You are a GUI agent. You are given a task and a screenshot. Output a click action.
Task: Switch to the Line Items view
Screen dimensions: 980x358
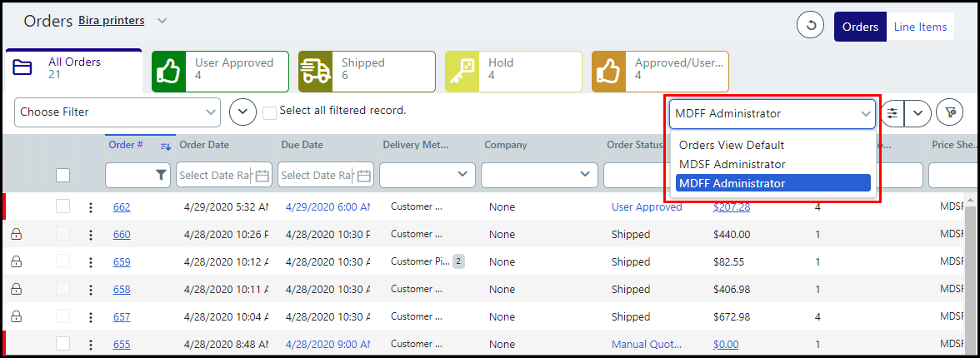click(x=920, y=27)
